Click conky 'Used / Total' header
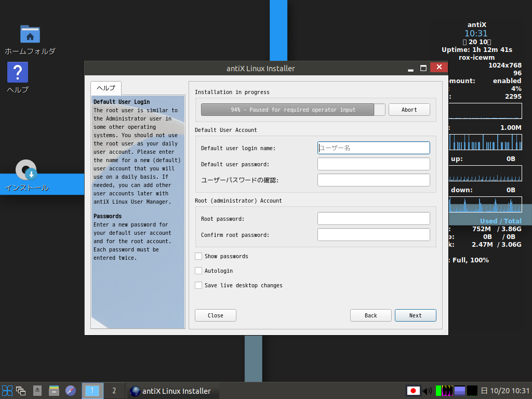 (500, 221)
